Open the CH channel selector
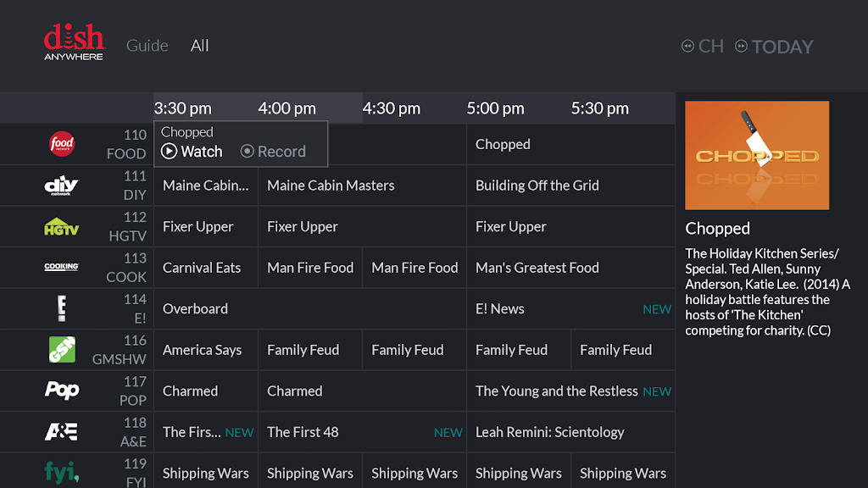868x488 pixels. (x=704, y=47)
